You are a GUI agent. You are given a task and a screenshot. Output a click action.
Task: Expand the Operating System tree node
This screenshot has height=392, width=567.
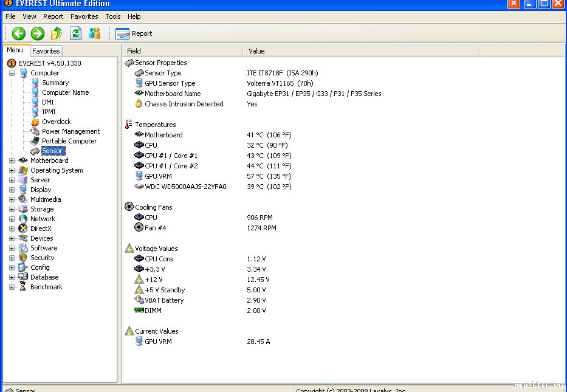pos(12,170)
